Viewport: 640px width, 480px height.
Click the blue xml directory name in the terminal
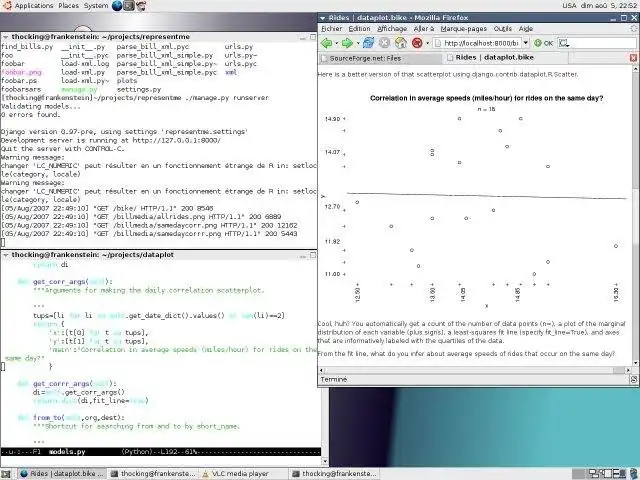tap(231, 72)
